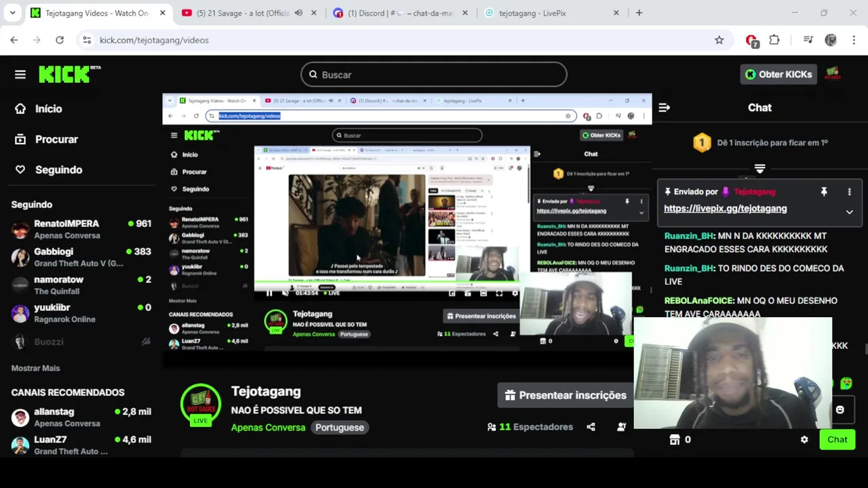Image resolution: width=868 pixels, height=488 pixels.
Task: Expand following list with Mostrar Mais
Action: click(x=35, y=368)
